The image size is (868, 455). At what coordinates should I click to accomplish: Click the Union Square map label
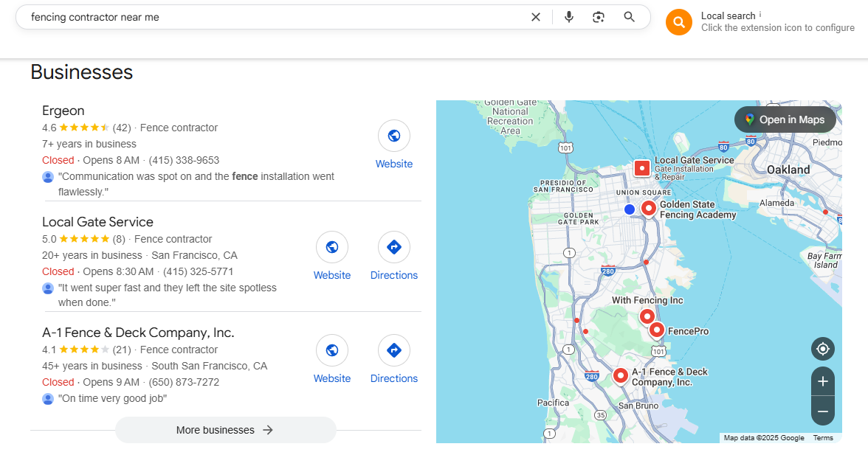point(644,192)
